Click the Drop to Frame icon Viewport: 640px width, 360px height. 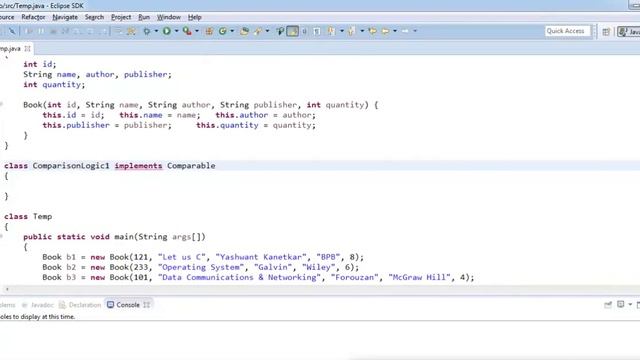tap(118, 31)
